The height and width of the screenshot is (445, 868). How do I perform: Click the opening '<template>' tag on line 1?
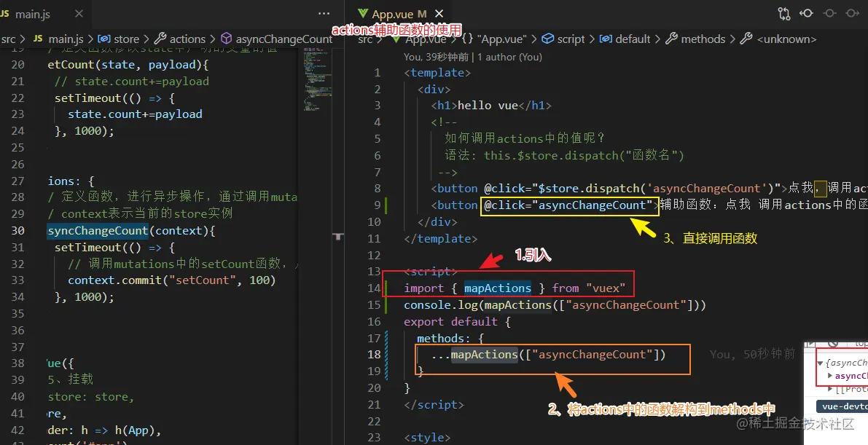click(437, 73)
